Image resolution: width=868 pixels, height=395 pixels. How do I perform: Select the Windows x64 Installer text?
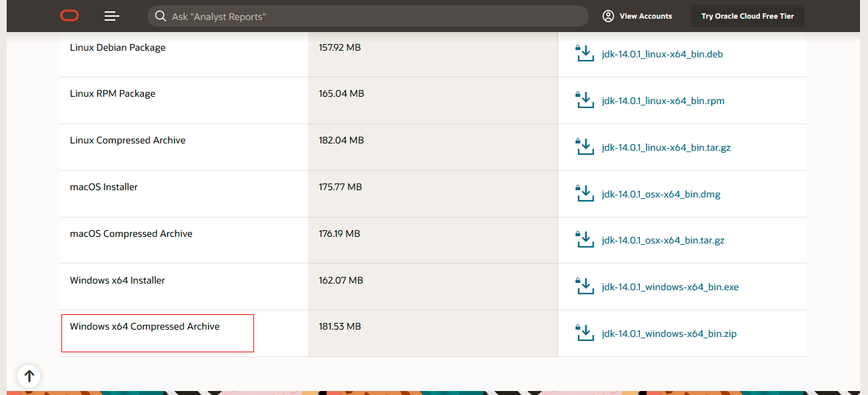coord(117,280)
